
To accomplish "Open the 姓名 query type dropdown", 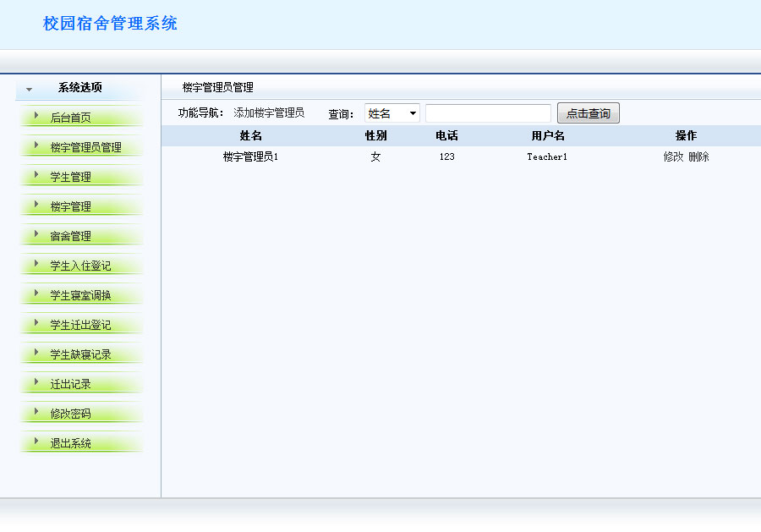I will coord(391,112).
